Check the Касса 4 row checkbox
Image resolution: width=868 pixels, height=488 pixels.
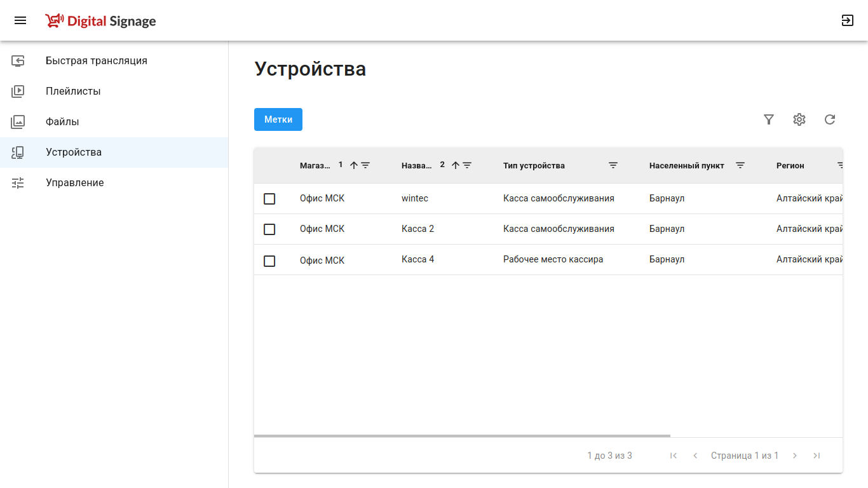(269, 261)
